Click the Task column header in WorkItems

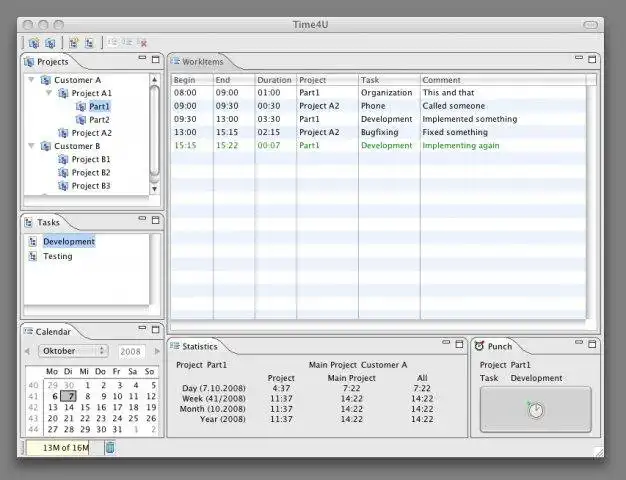pos(389,80)
